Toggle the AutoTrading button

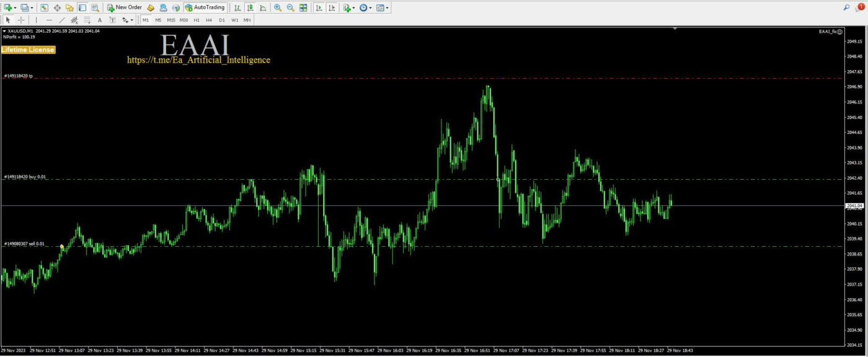click(205, 7)
